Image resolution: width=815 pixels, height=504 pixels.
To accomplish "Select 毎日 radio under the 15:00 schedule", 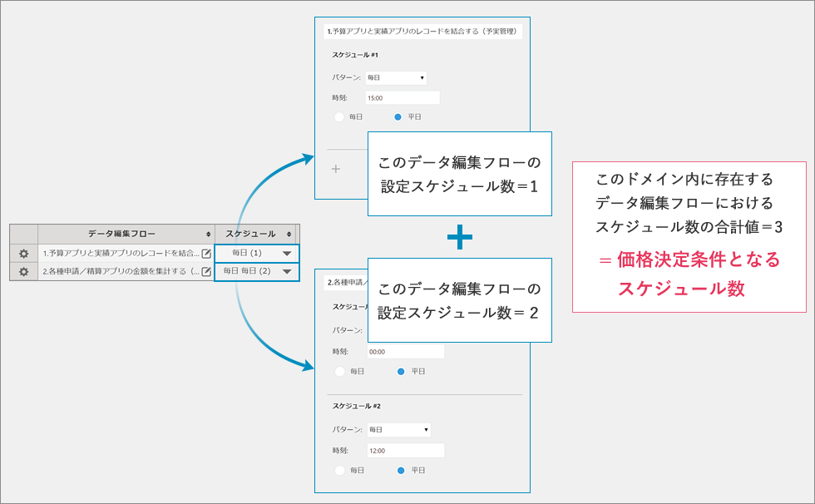I will [339, 117].
